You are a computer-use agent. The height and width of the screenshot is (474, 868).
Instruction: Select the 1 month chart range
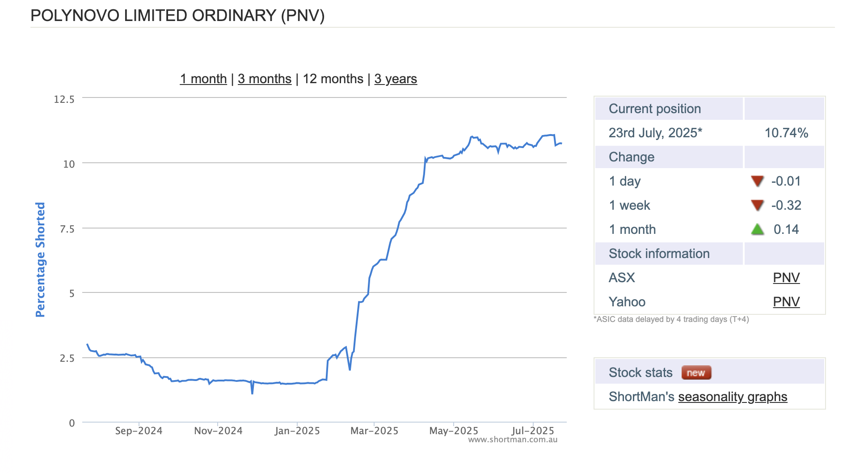[x=203, y=79]
